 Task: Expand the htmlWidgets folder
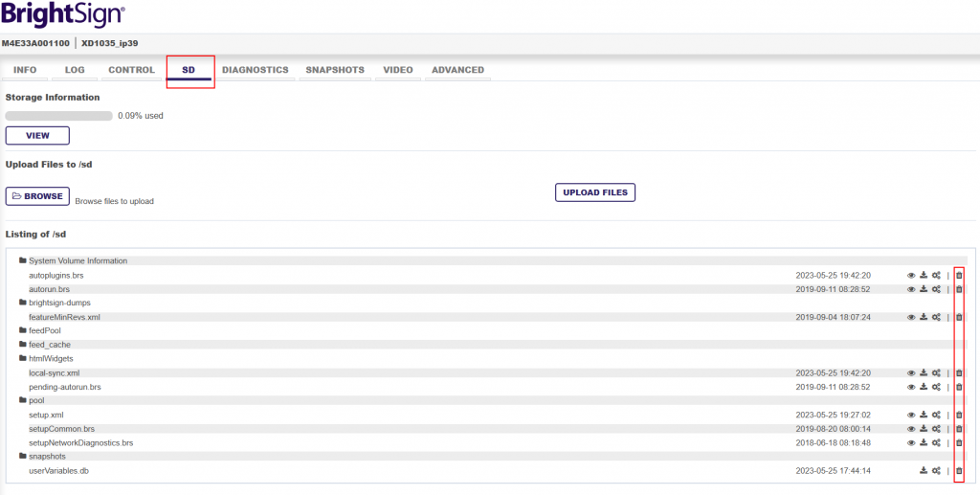pos(46,359)
